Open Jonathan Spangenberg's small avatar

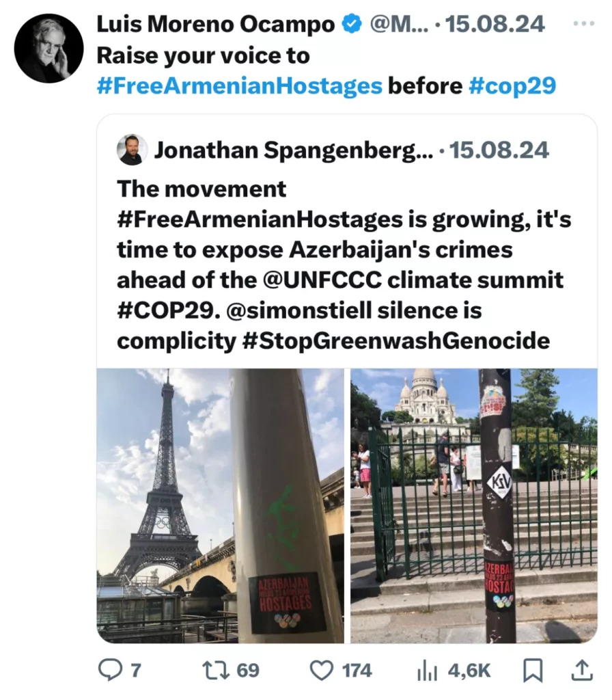132,150
